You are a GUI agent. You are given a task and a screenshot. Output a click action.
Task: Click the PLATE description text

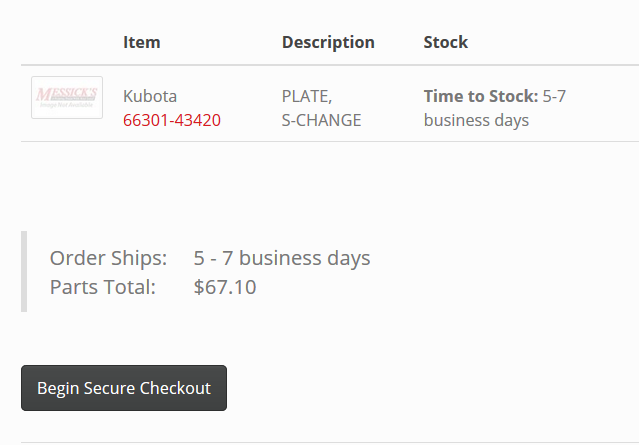coord(307,96)
